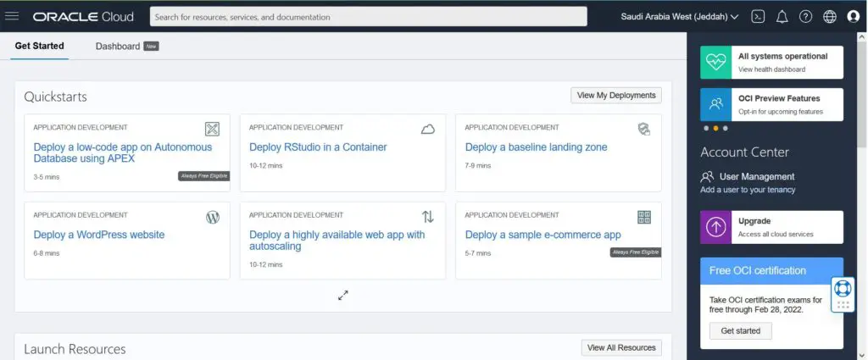Click the WordPress logo icon
Viewport: 868px width, 360px height.
[x=213, y=218]
